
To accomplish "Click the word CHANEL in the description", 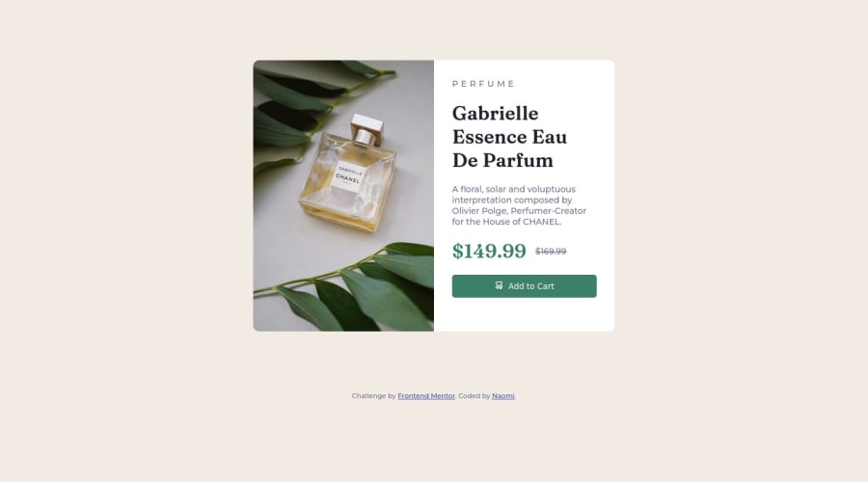I will [541, 222].
